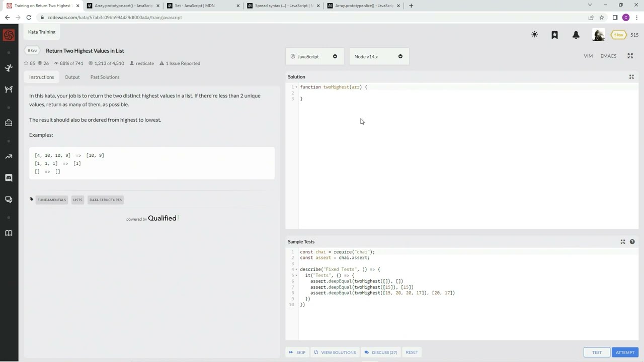This screenshot has height=362, width=644.
Task: Open the notifications bell icon
Action: click(x=576, y=35)
